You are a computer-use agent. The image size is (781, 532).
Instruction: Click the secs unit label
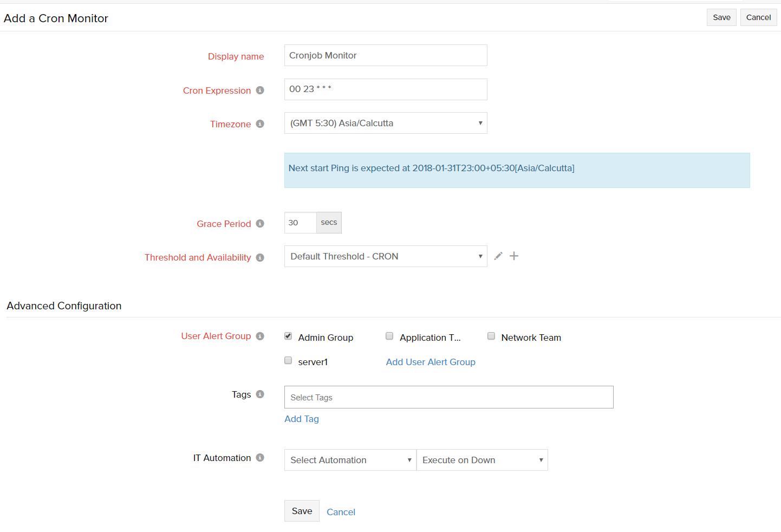(329, 223)
